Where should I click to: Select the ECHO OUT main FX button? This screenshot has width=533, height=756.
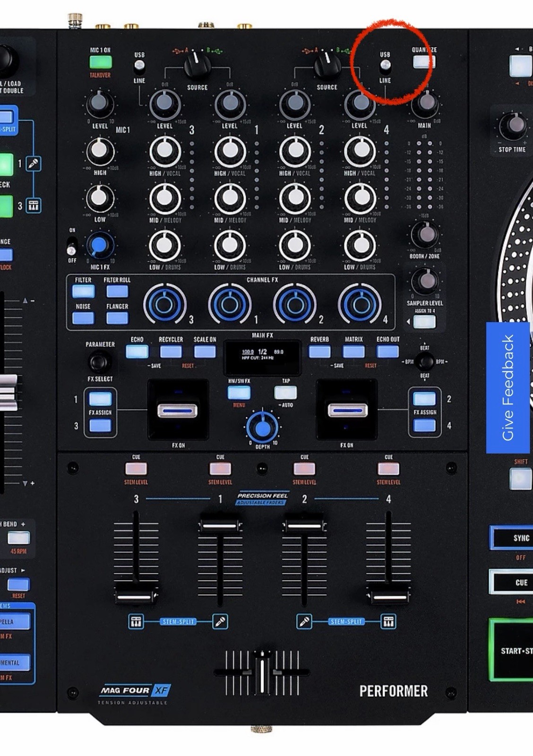click(387, 352)
